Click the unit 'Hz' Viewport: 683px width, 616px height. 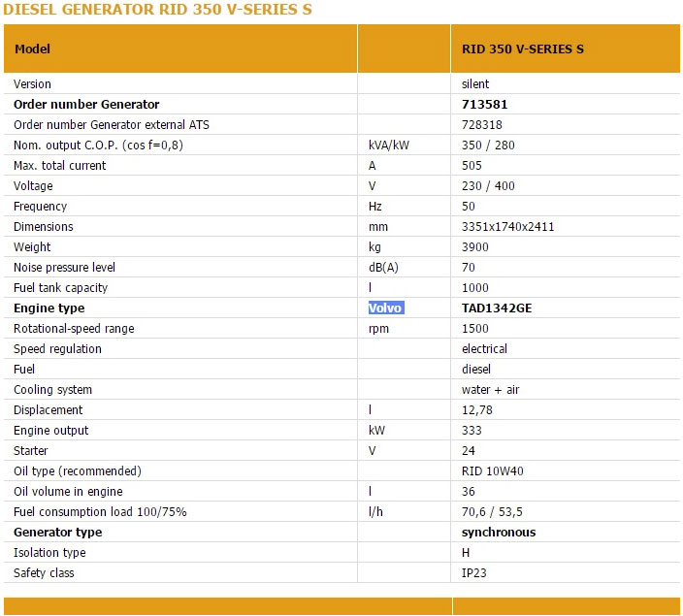tap(375, 207)
